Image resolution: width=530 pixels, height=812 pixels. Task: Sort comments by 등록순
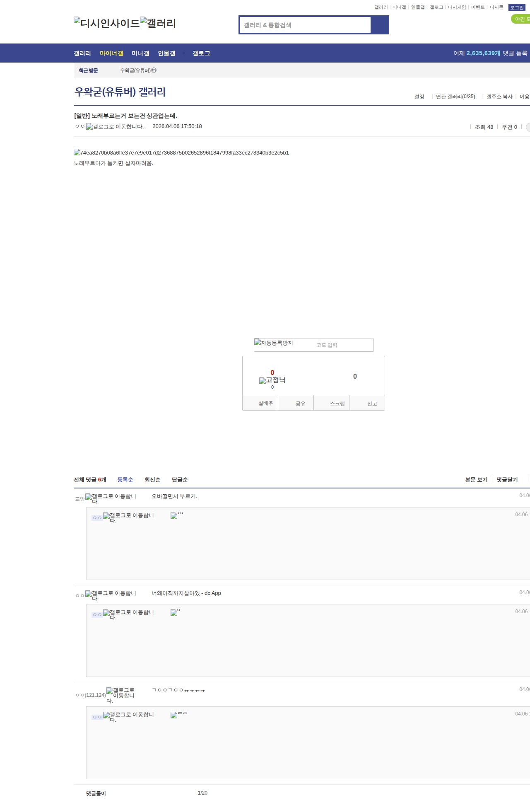pyautogui.click(x=125, y=480)
